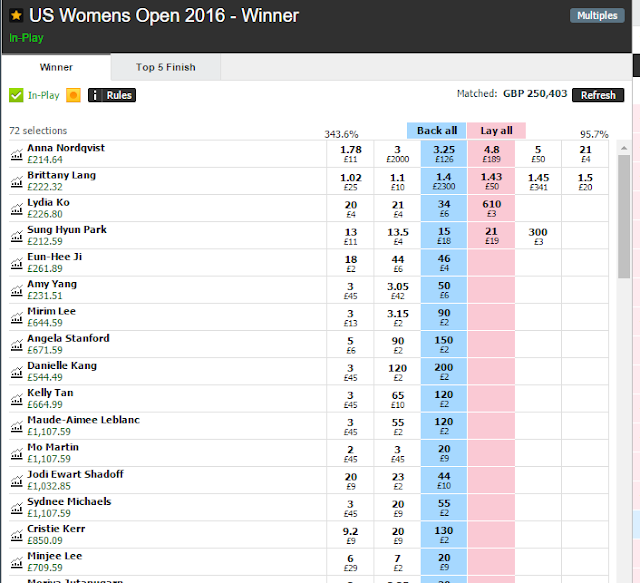Back Brittany Lang at 1.4 odds
Screen dimensions: 640x583
[444, 181]
